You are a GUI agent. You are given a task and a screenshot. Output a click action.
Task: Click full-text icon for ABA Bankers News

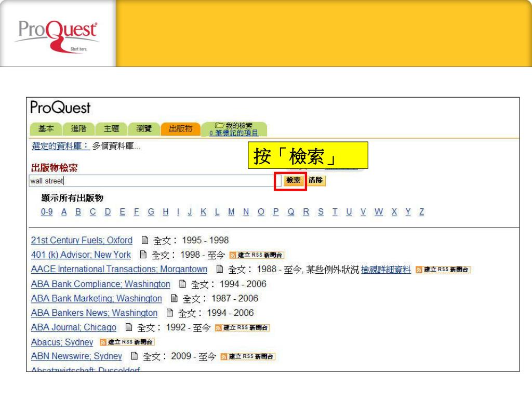(x=170, y=313)
